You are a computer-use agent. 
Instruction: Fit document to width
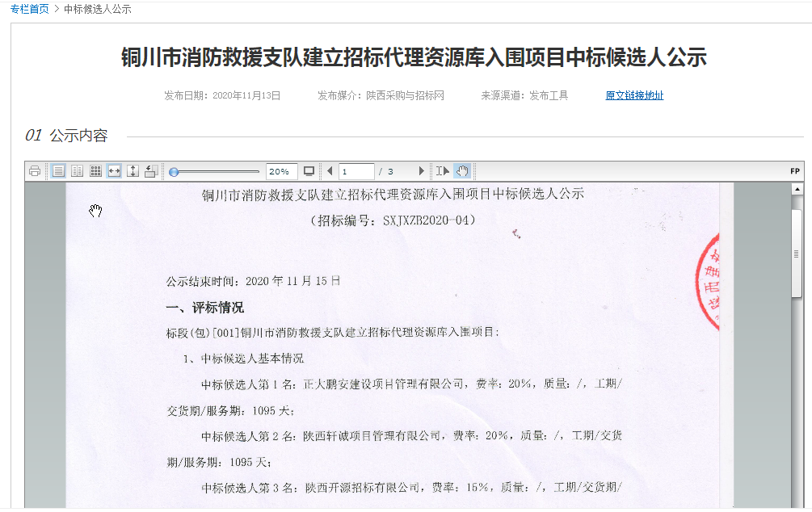click(x=114, y=171)
